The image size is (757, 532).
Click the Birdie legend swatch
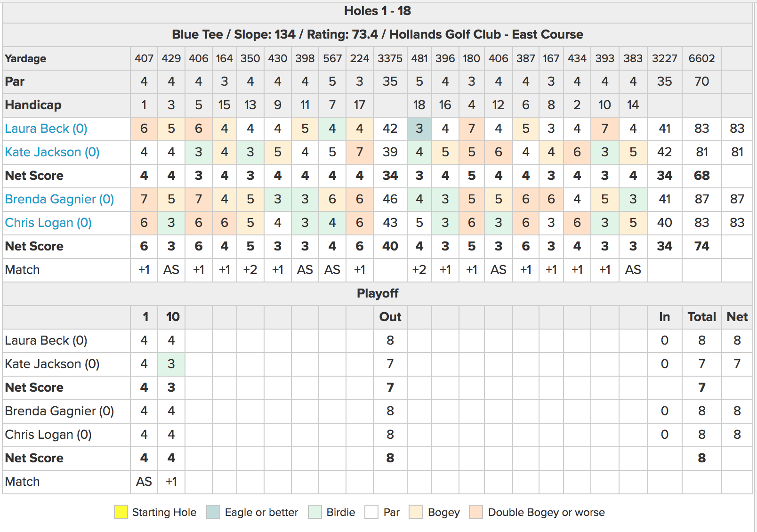[315, 512]
